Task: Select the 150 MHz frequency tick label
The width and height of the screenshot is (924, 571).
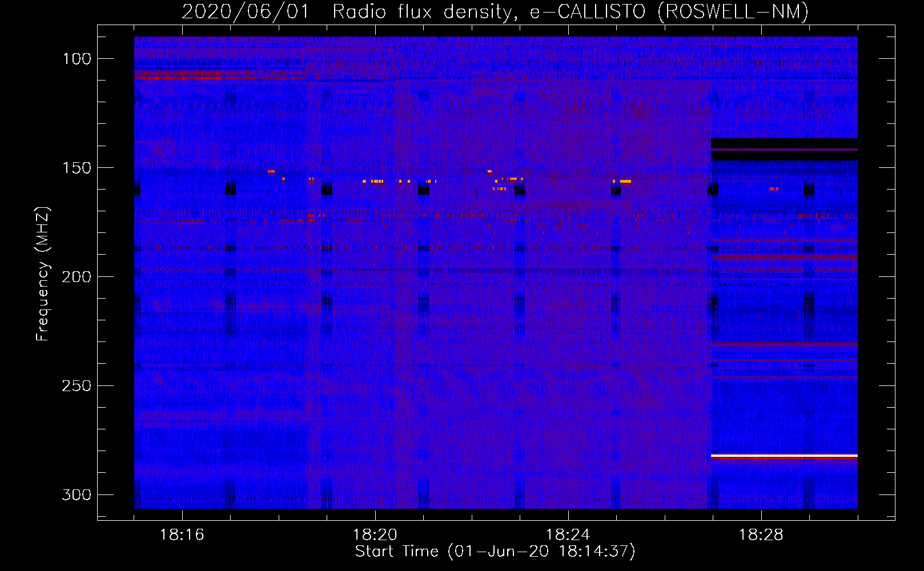Action: pos(77,168)
